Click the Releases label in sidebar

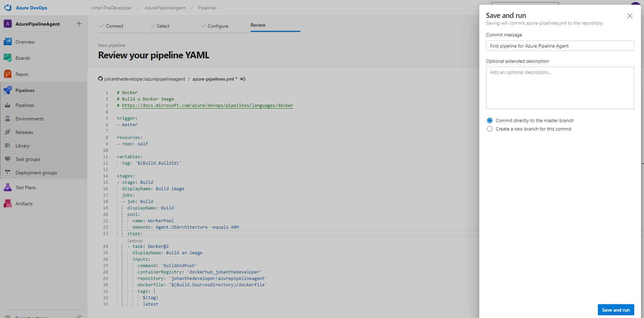point(24,132)
